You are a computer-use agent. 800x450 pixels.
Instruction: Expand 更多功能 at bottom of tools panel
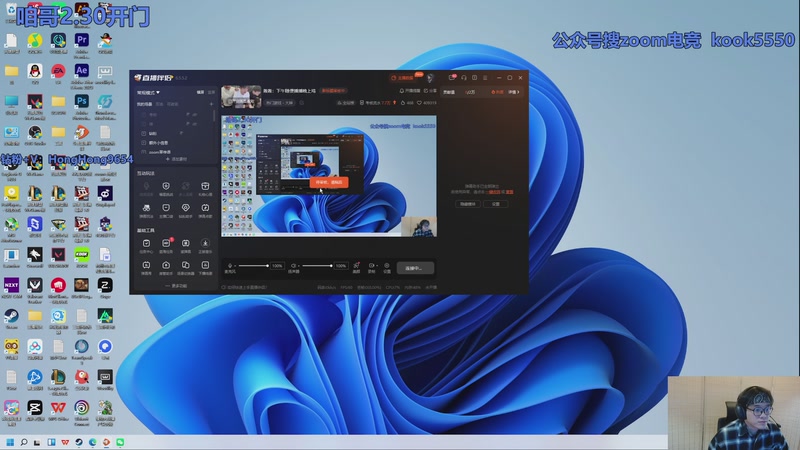pyautogui.click(x=175, y=286)
